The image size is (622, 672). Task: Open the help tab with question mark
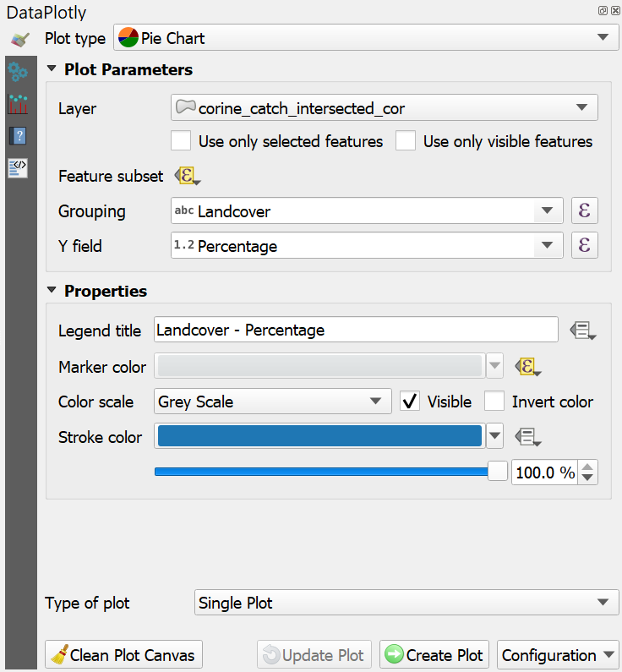point(18,136)
